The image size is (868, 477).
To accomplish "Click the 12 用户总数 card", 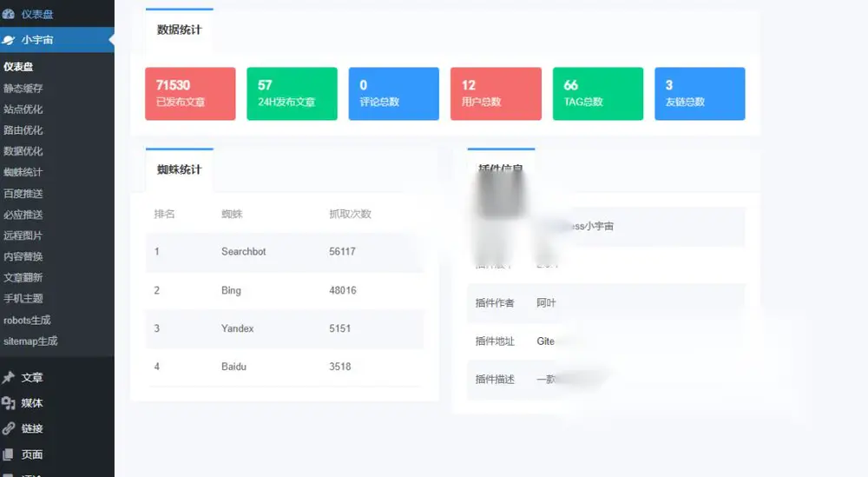I will (496, 94).
